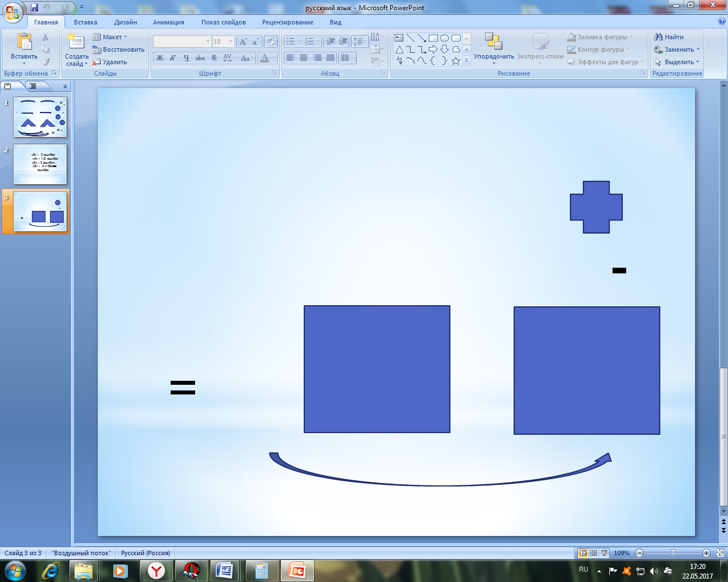Save presentation using the quick access floppy icon
Image resolution: width=728 pixels, height=582 pixels.
coord(34,7)
